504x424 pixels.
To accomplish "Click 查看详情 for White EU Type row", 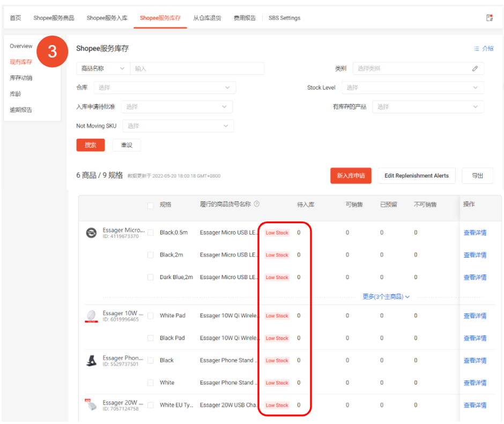I will 475,405.
